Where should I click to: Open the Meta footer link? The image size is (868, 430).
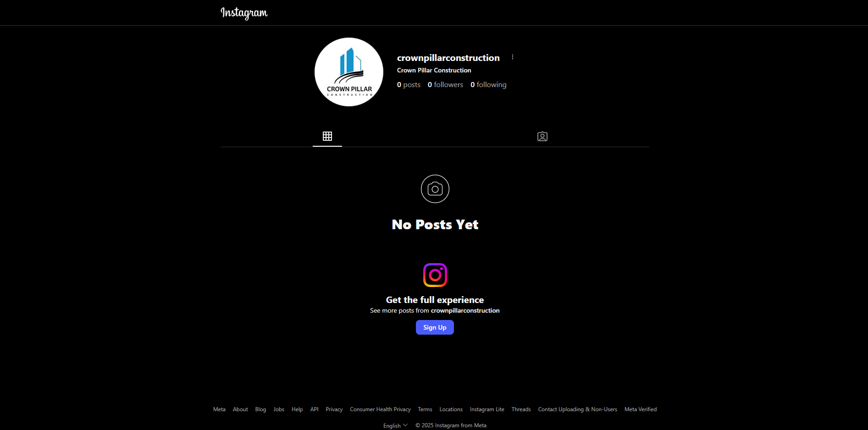coord(219,409)
